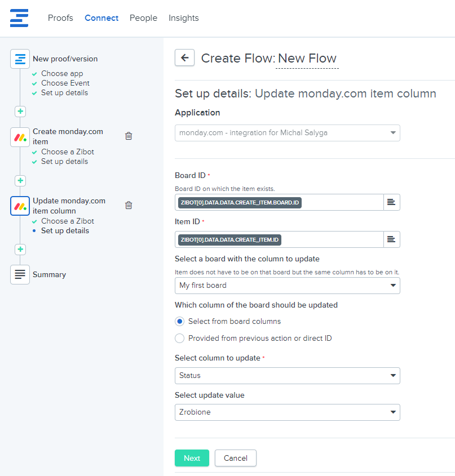This screenshot has height=476, width=455.
Task: Choose Provided from previous action or direct ID
Action: [x=180, y=338]
